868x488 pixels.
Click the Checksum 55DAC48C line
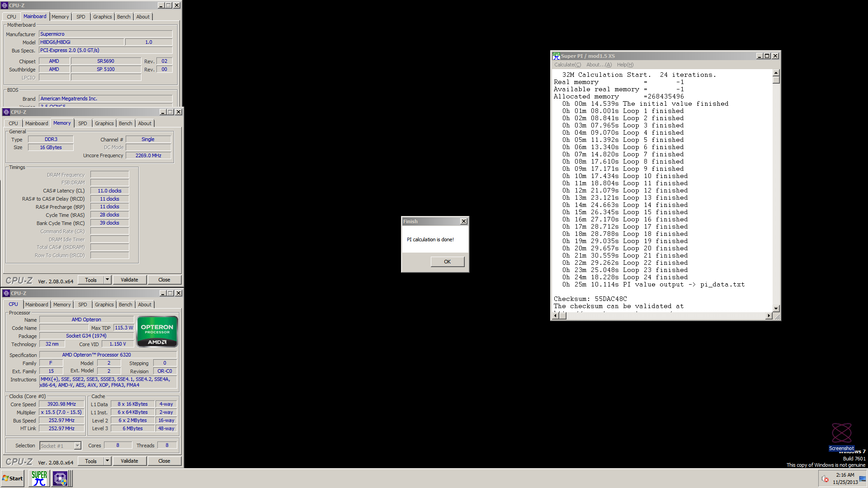[590, 299]
